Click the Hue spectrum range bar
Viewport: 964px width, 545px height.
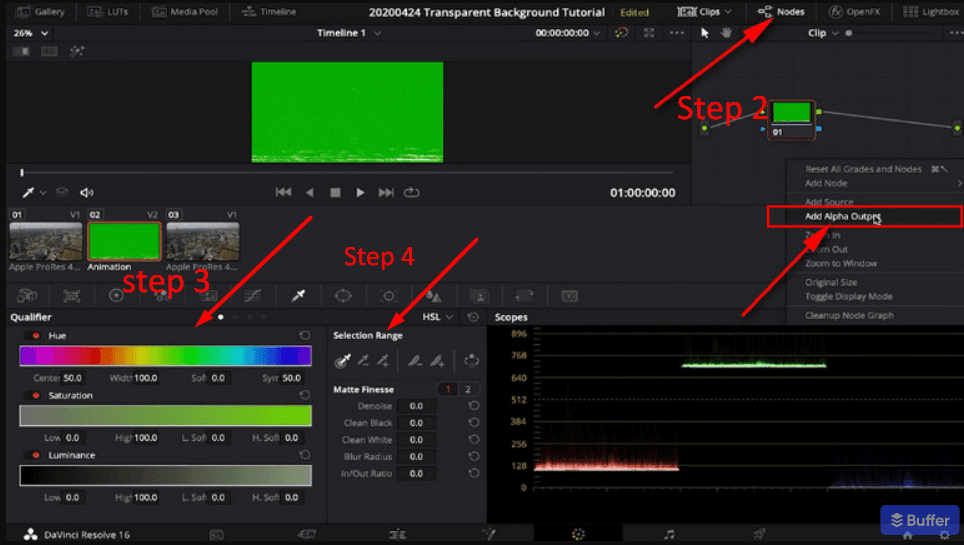[x=165, y=356]
